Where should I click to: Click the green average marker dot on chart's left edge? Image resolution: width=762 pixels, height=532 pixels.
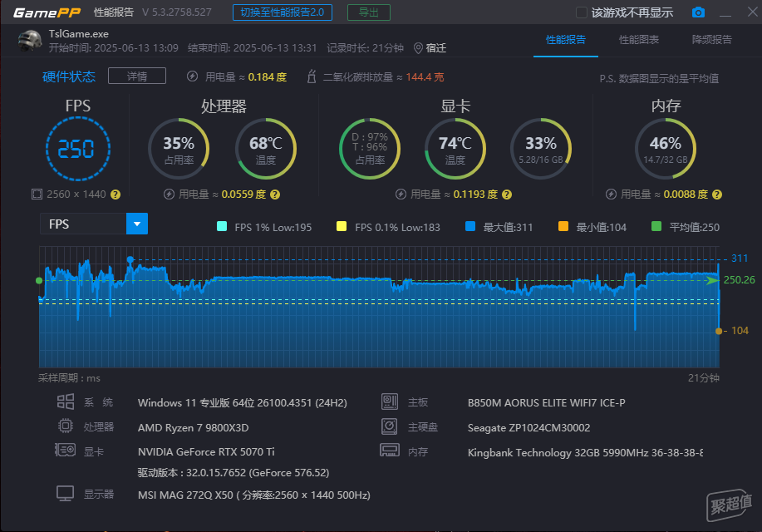39,281
